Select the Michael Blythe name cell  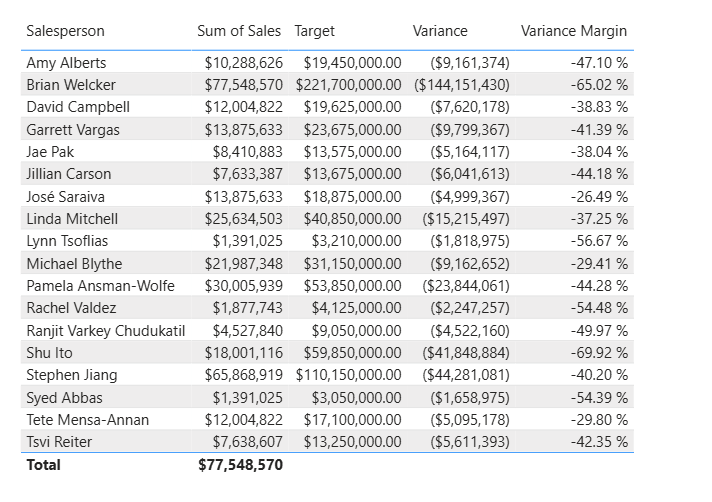74,263
